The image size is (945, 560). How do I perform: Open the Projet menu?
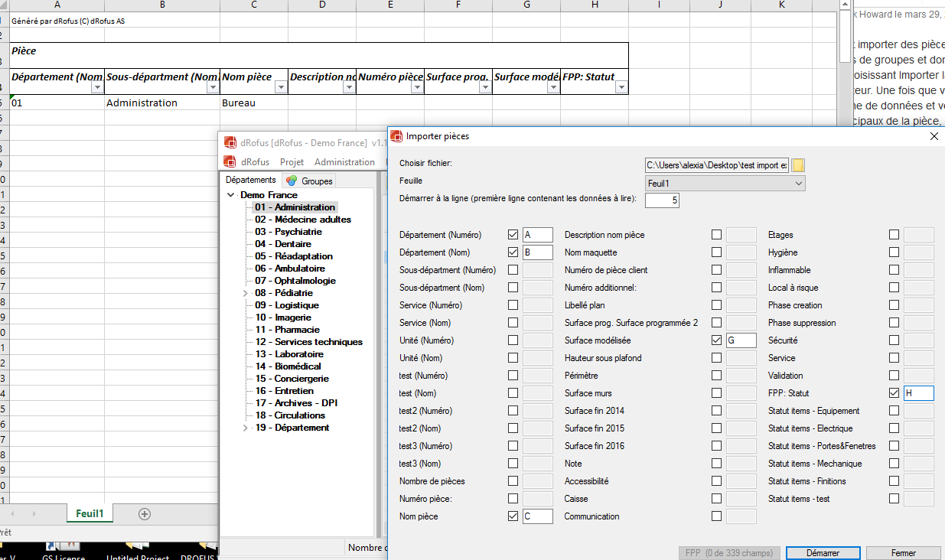coord(292,162)
